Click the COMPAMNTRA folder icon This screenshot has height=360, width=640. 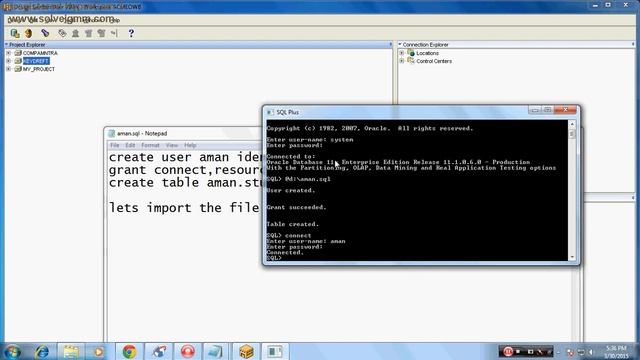[18, 53]
